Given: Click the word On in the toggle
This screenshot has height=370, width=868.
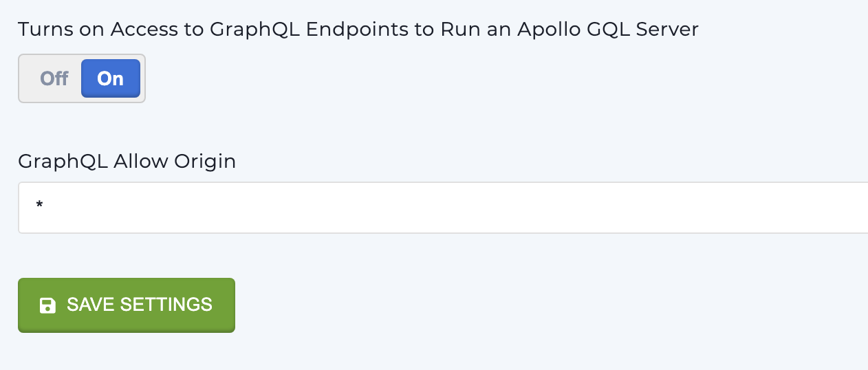Looking at the screenshot, I should click(x=110, y=78).
